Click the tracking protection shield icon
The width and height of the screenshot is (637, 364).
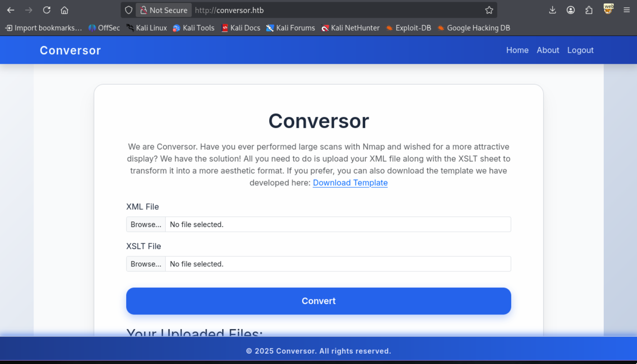tap(128, 9)
